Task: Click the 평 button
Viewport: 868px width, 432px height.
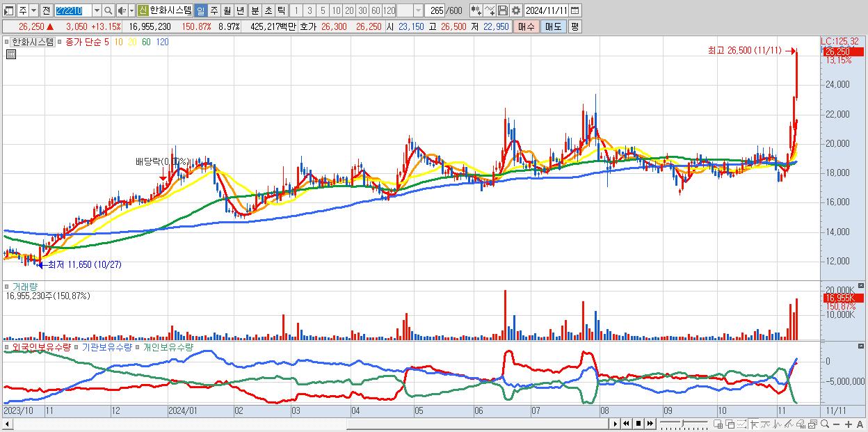Action: (574, 26)
